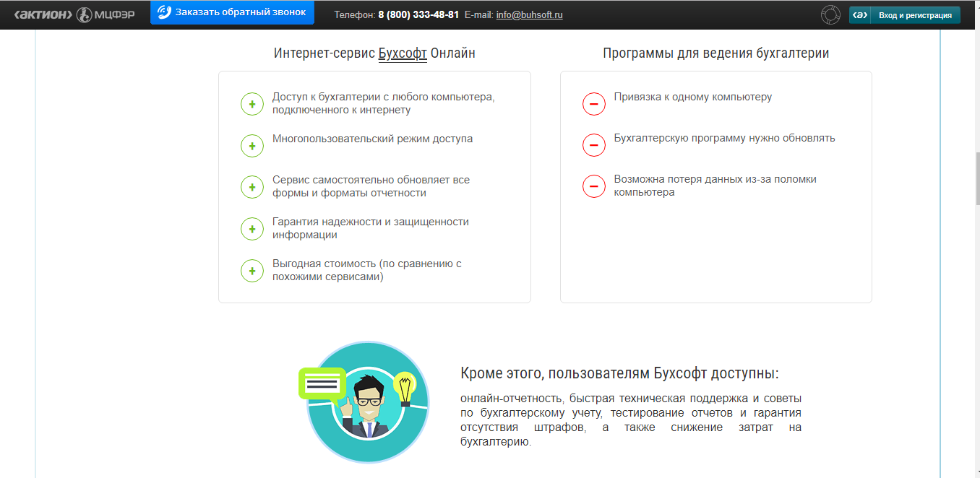Screen dimensions: 980x478
Task: Toggle the green plus beside Выгодная стоимость
Action: click(x=252, y=271)
